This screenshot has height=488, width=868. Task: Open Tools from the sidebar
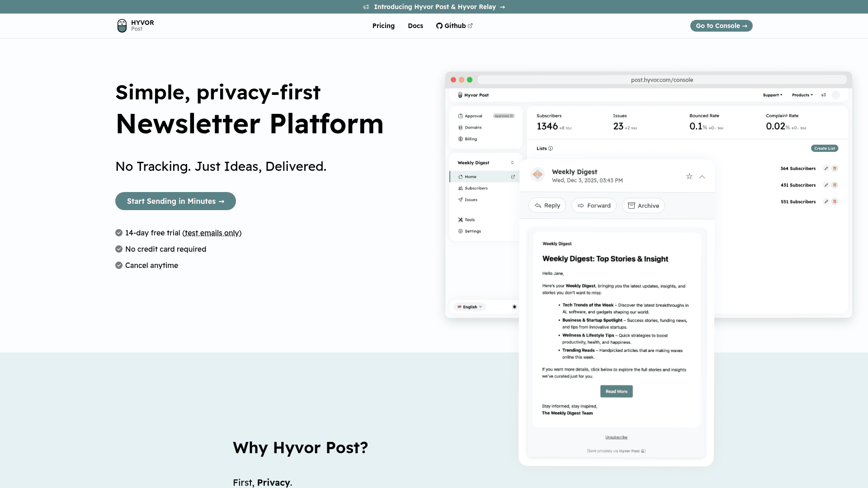469,220
